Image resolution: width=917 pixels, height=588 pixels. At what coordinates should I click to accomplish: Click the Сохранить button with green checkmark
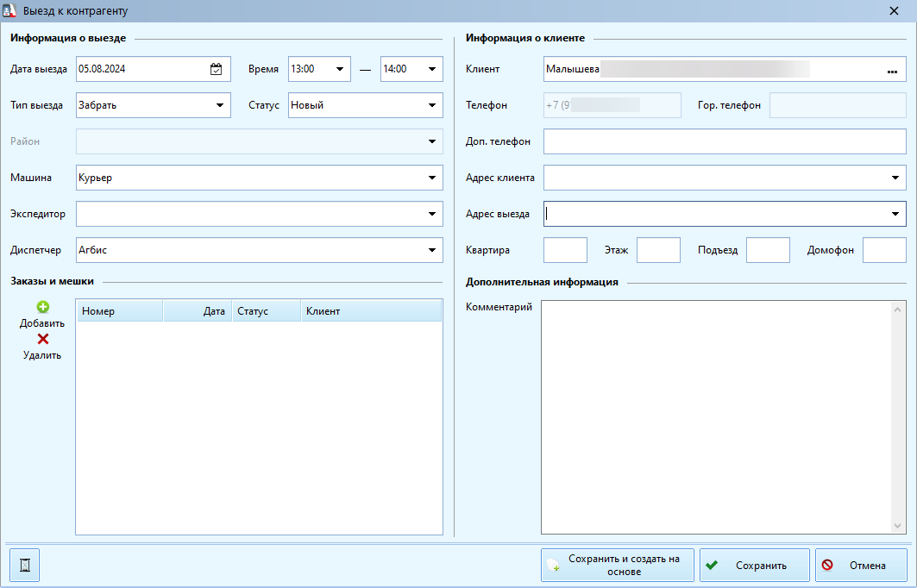pyautogui.click(x=755, y=566)
